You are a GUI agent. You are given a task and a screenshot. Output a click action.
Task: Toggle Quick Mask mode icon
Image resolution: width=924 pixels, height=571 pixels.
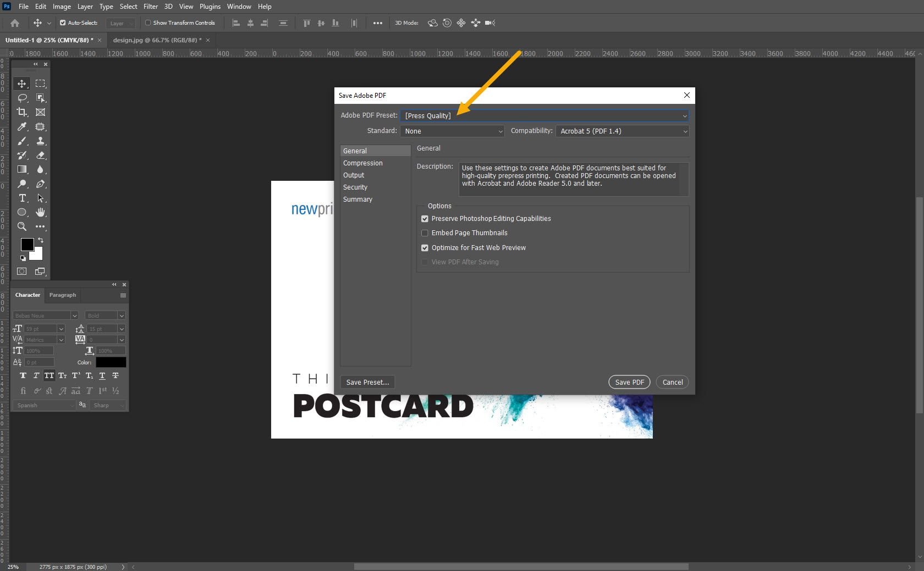click(x=22, y=271)
